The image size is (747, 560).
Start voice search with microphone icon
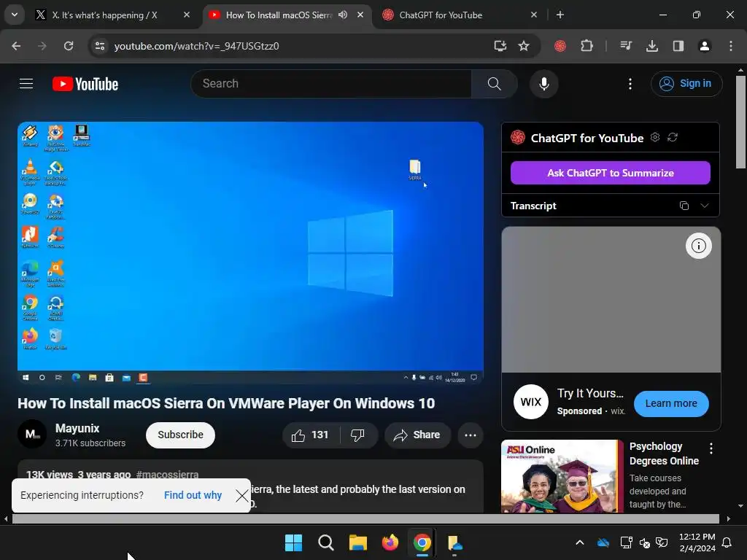pos(543,84)
